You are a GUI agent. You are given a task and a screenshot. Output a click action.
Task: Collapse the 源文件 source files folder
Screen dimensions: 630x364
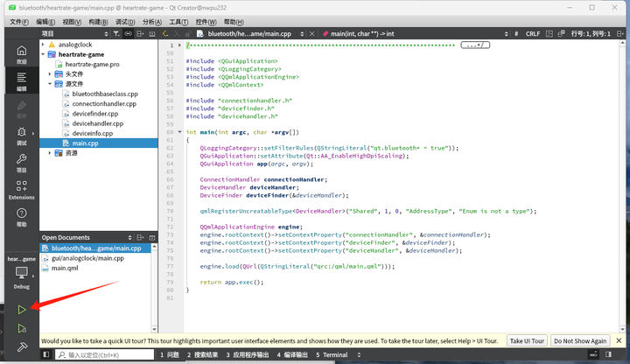point(51,84)
